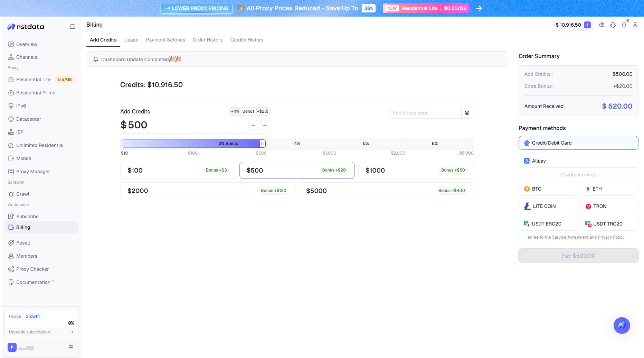Click the banner arrow to view pricing
Viewport: 644px width, 358px height.
(479, 8)
